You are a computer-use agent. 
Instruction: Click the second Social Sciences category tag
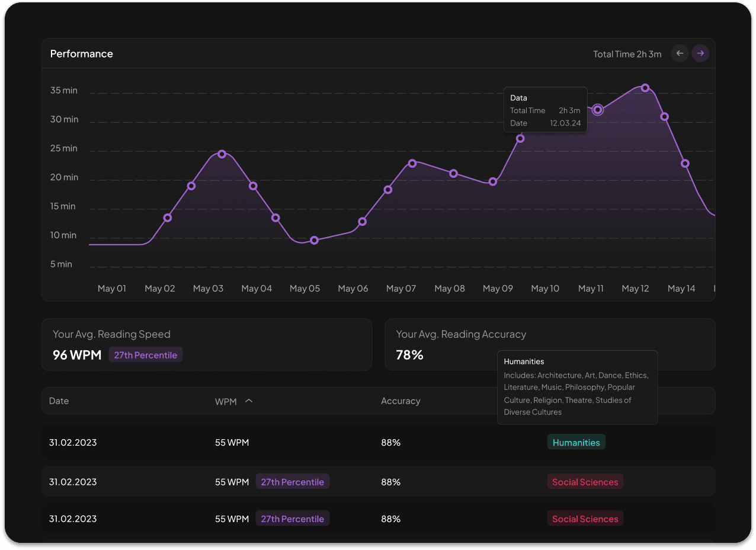click(585, 519)
